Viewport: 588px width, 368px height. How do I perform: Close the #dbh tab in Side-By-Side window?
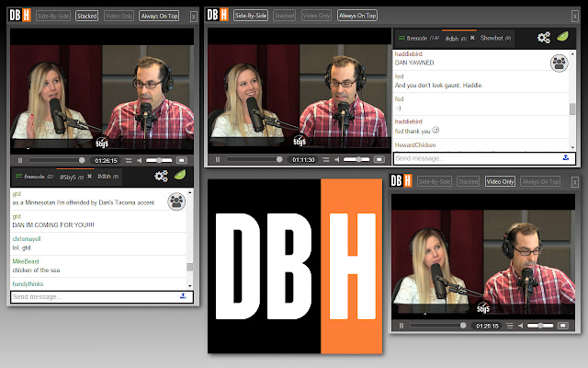coord(472,38)
